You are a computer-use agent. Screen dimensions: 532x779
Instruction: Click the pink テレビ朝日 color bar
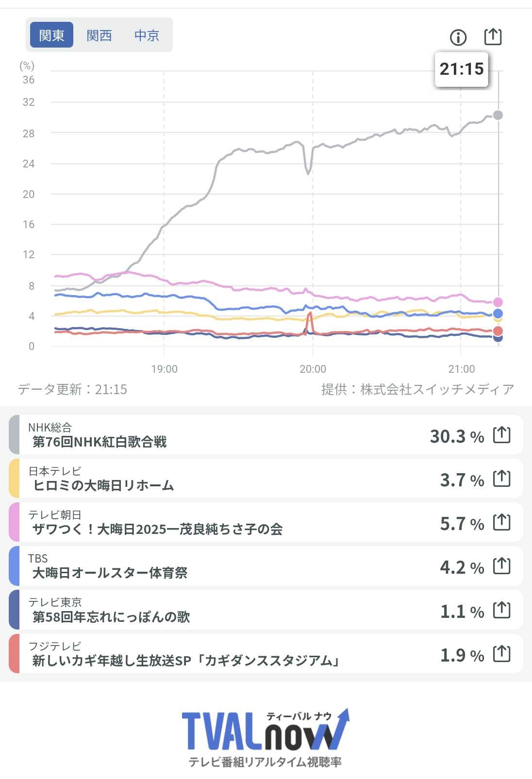point(14,522)
